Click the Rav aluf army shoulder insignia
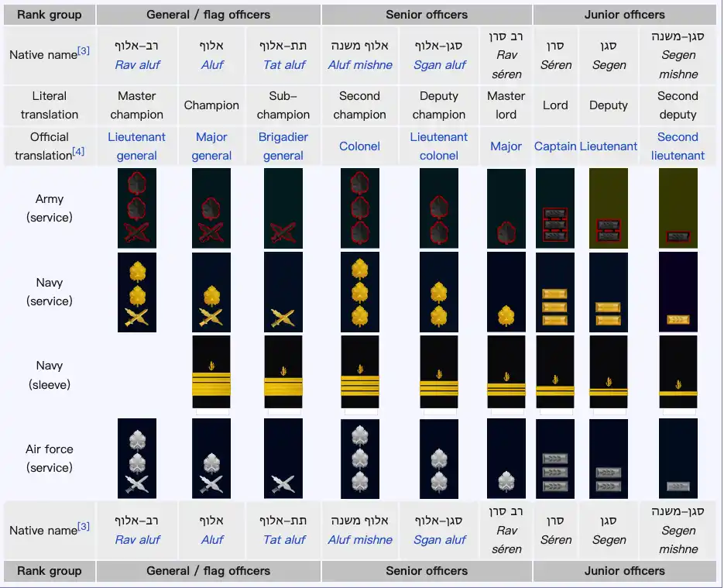The width and height of the screenshot is (724, 588). coord(137,208)
